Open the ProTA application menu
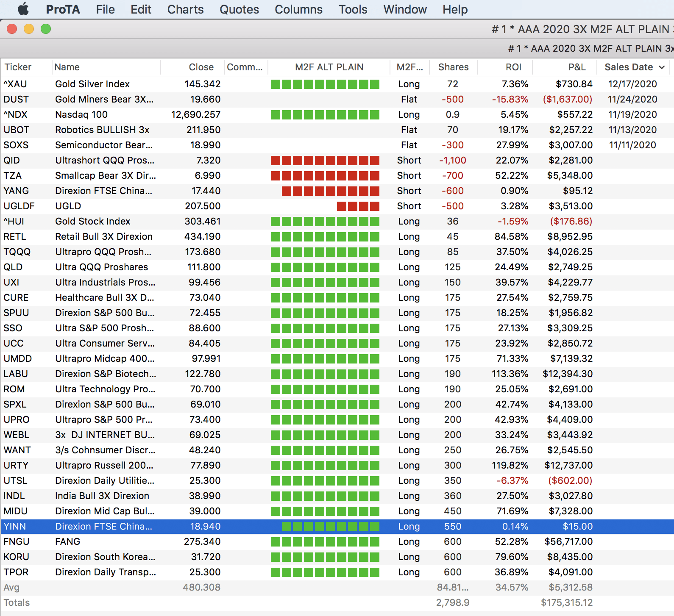 point(63,9)
